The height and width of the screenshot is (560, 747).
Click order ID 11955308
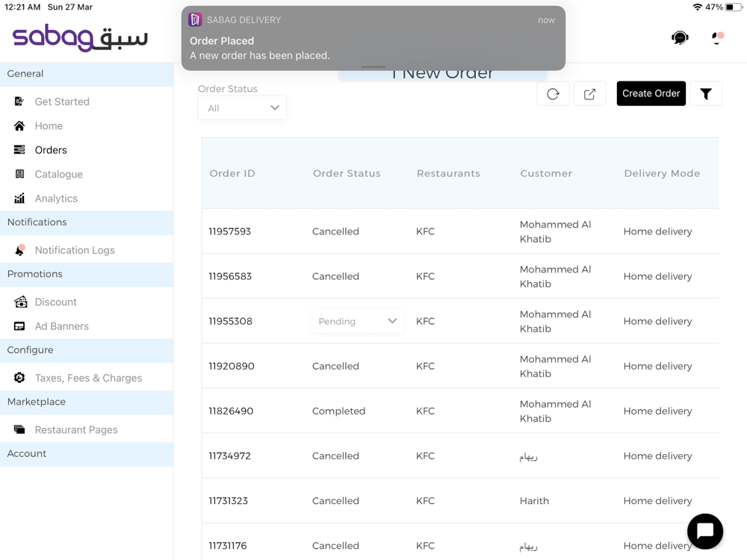click(x=231, y=321)
